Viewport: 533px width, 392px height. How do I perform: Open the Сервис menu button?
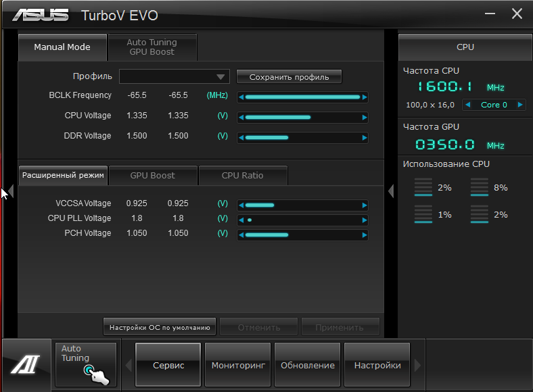pos(168,365)
